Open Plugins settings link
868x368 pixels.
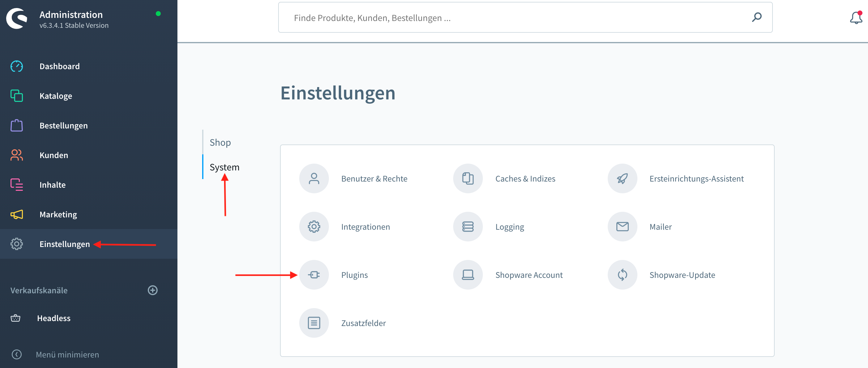pyautogui.click(x=354, y=275)
